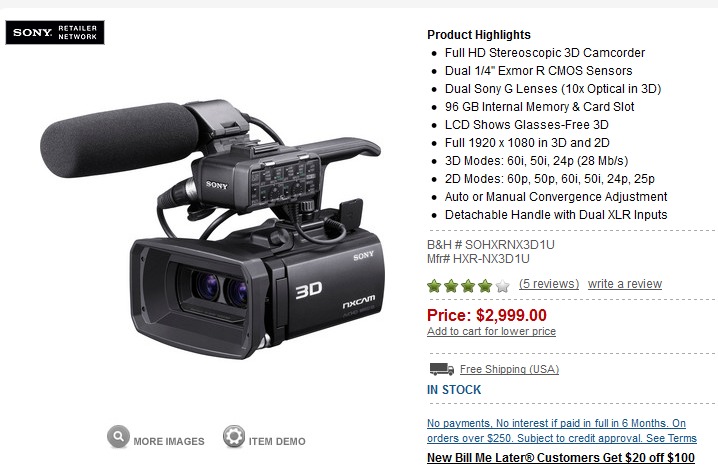Open the (5 reviews) link
The image size is (718, 469).
(x=549, y=284)
